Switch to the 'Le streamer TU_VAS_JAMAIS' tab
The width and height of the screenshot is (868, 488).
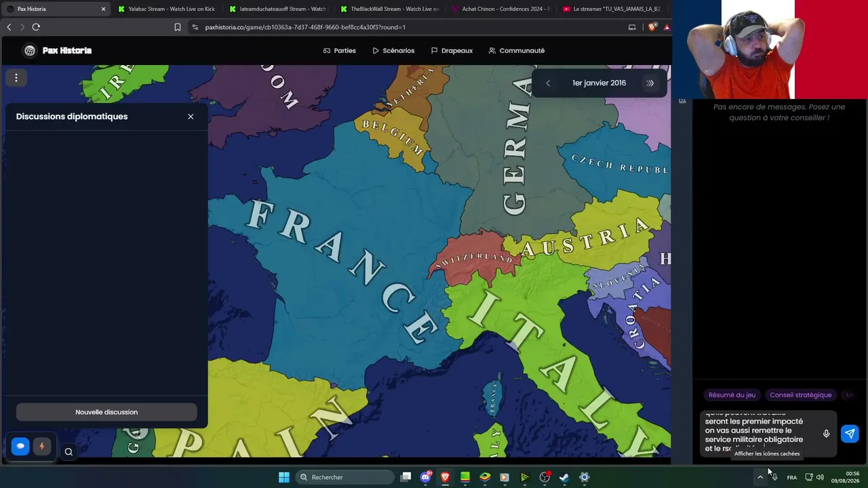coord(612,9)
